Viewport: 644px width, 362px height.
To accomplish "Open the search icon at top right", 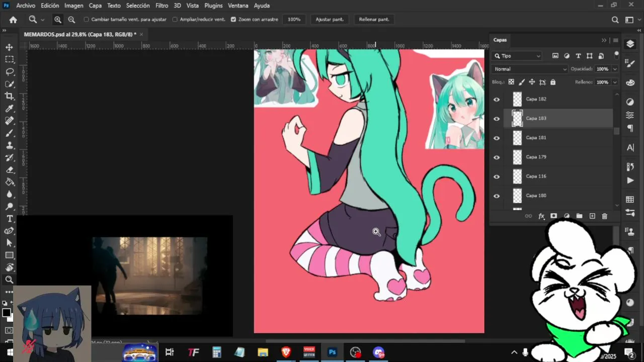I will [x=615, y=20].
